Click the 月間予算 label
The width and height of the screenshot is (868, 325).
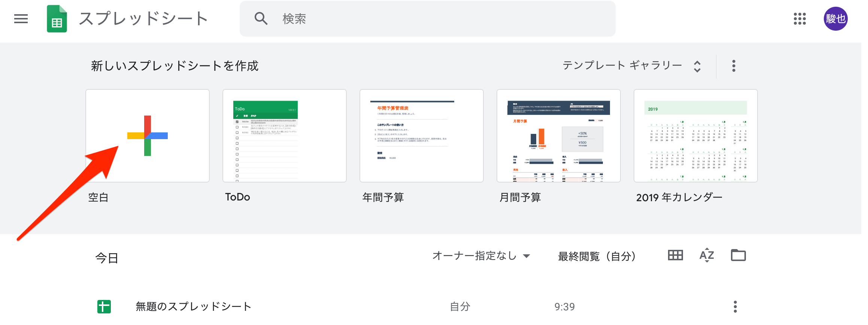[x=520, y=197]
